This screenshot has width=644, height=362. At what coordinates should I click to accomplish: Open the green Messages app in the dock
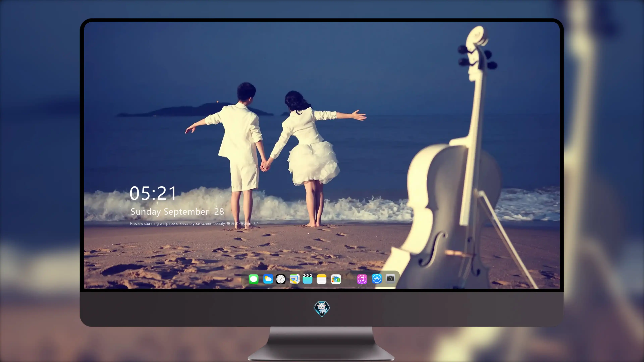(254, 279)
